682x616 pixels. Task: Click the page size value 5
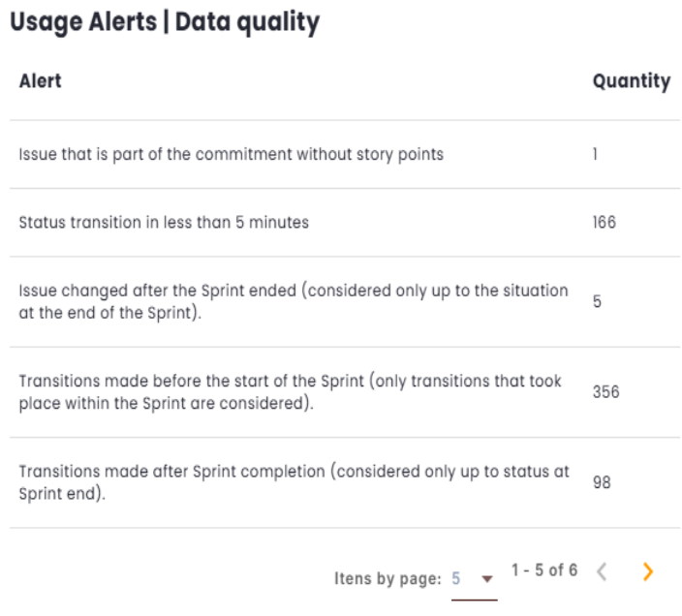456,578
